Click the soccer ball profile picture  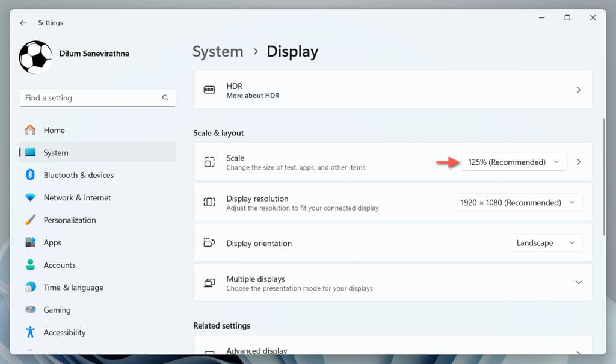[x=35, y=57]
